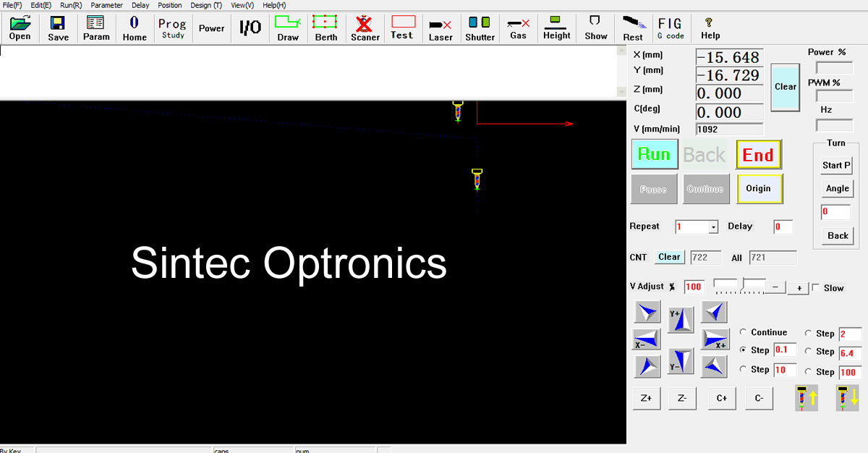Viewport: 868px width, 453px height.
Task: Open the FIG G code tool
Action: tap(671, 28)
